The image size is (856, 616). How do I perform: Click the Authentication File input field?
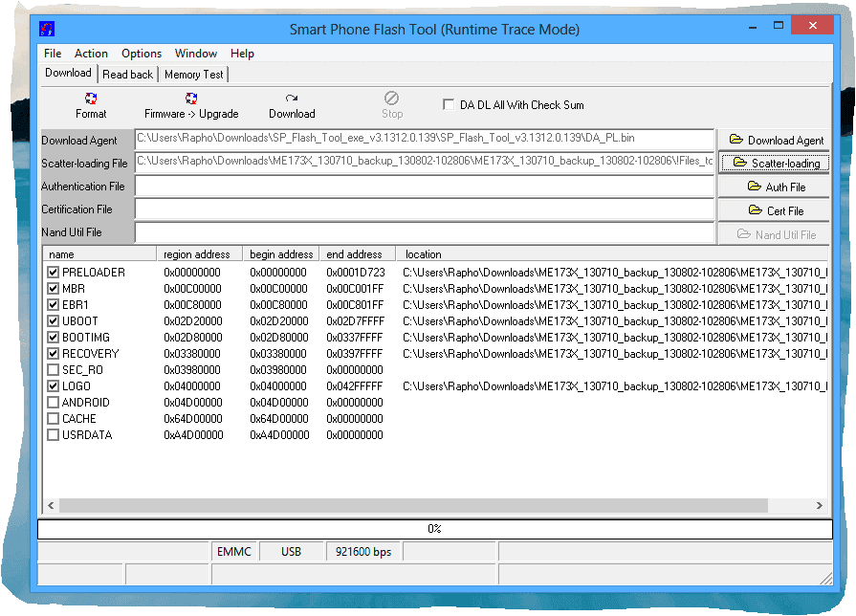pos(425,187)
